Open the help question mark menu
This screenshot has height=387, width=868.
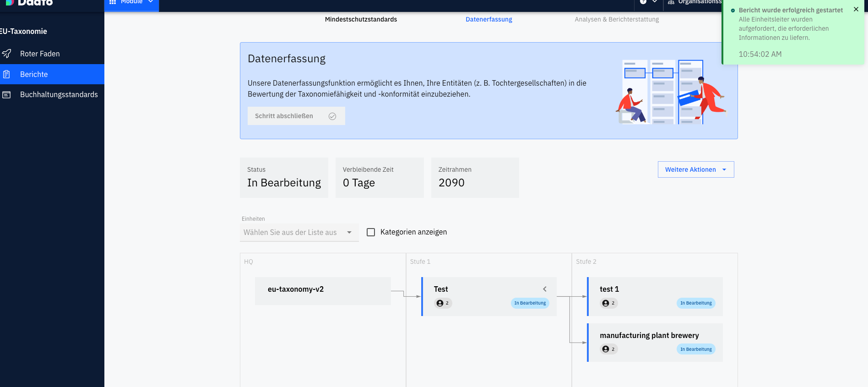click(643, 2)
